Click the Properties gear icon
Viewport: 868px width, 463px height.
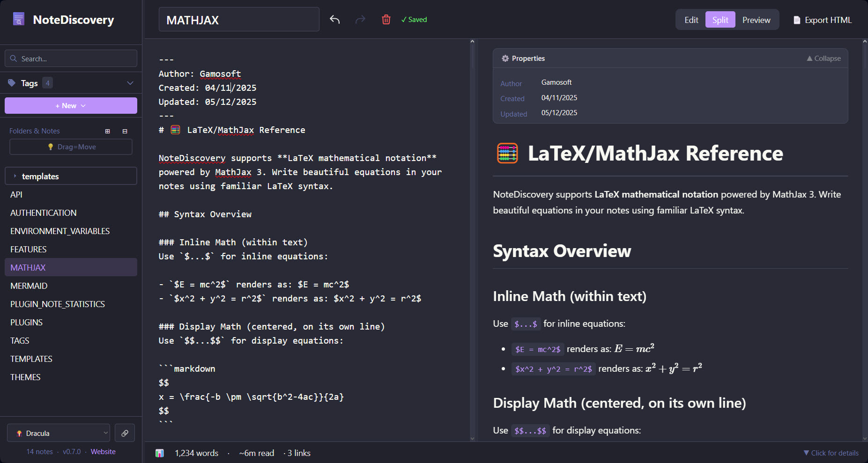point(505,59)
